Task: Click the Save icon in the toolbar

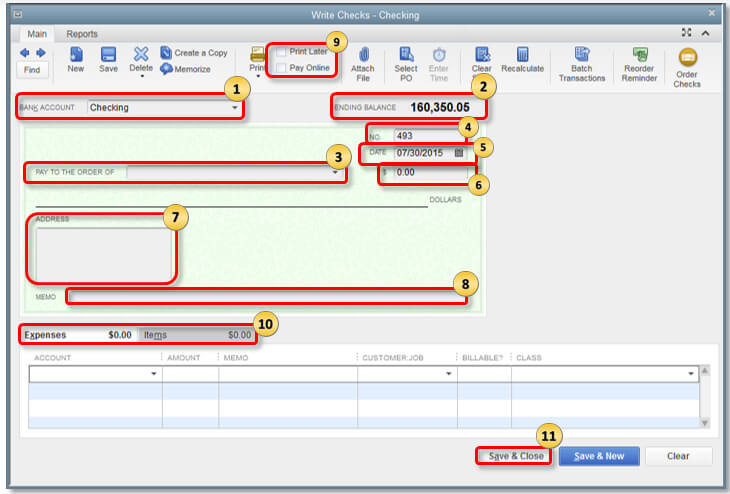Action: coord(108,54)
